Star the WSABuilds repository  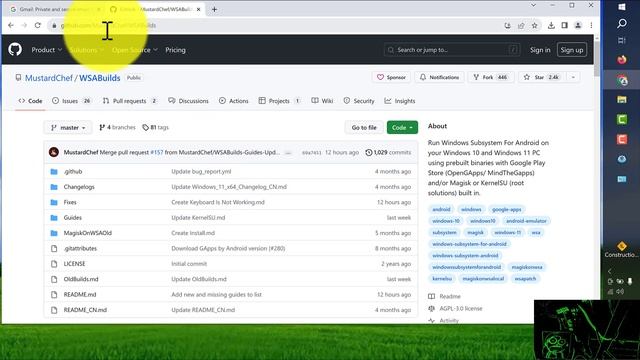point(542,77)
